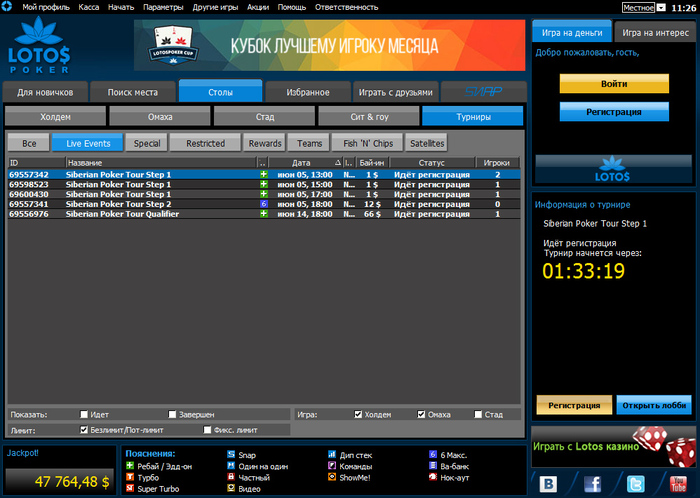This screenshot has width=700, height=498.
Task: Click the Видео legend icon
Action: click(x=231, y=488)
